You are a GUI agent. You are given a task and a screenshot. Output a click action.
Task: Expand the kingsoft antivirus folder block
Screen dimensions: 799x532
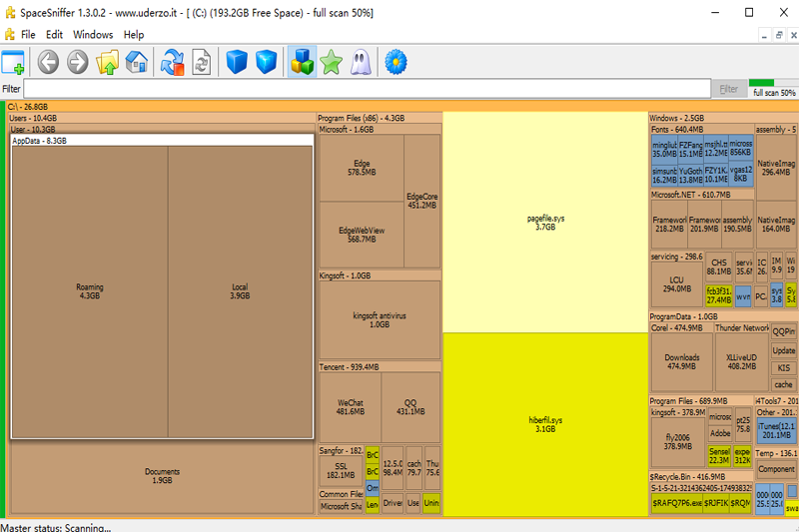point(380,319)
